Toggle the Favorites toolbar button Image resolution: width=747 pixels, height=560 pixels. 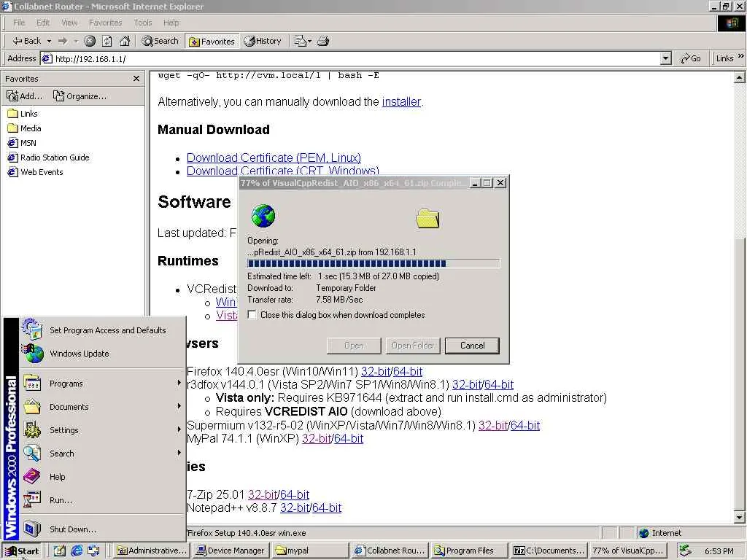[212, 42]
